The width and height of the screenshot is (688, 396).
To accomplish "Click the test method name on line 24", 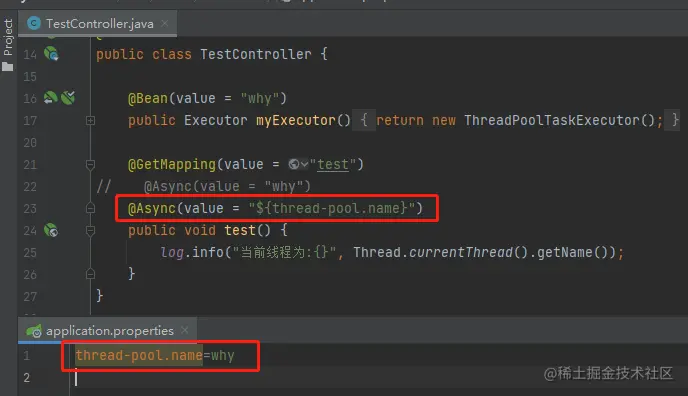I will (x=240, y=230).
